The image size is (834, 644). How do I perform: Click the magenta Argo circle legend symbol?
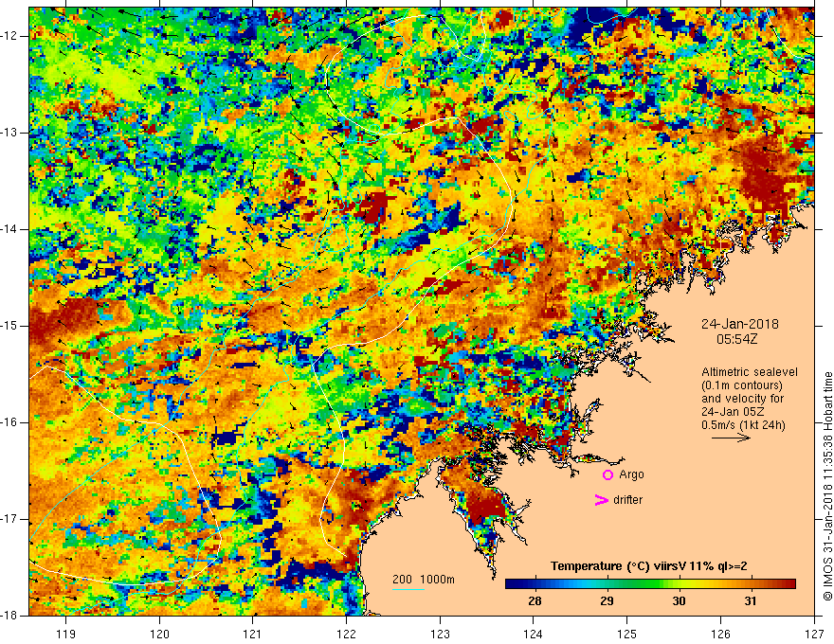tap(607, 475)
